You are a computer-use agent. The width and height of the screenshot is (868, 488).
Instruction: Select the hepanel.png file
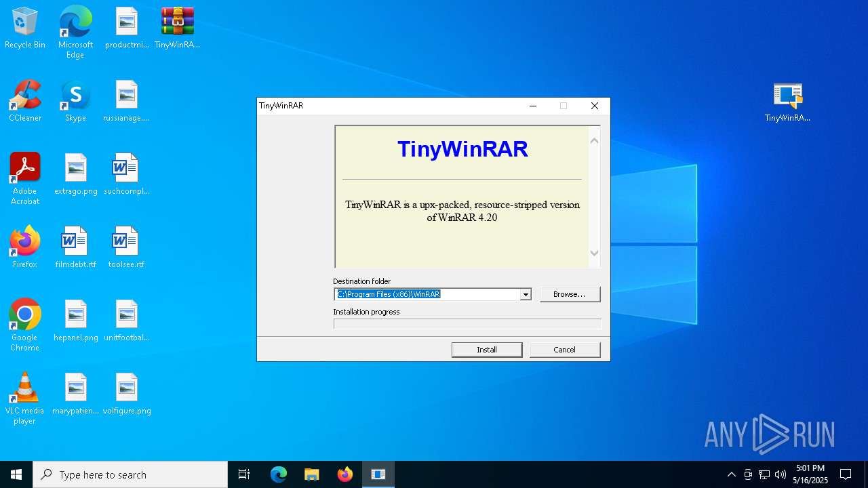75,321
